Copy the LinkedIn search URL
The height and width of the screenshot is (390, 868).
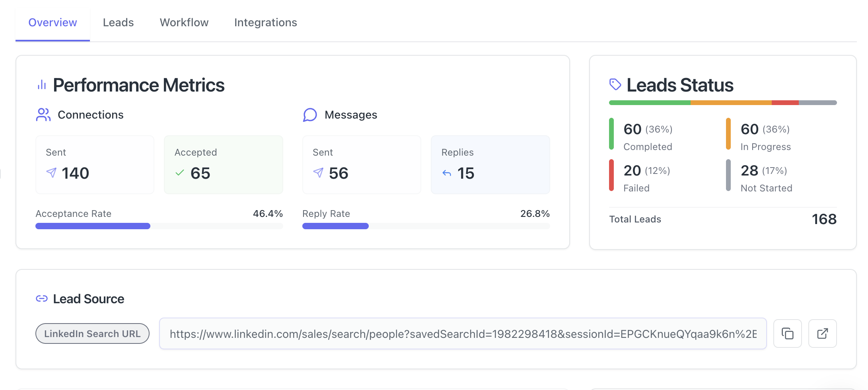pyautogui.click(x=787, y=333)
